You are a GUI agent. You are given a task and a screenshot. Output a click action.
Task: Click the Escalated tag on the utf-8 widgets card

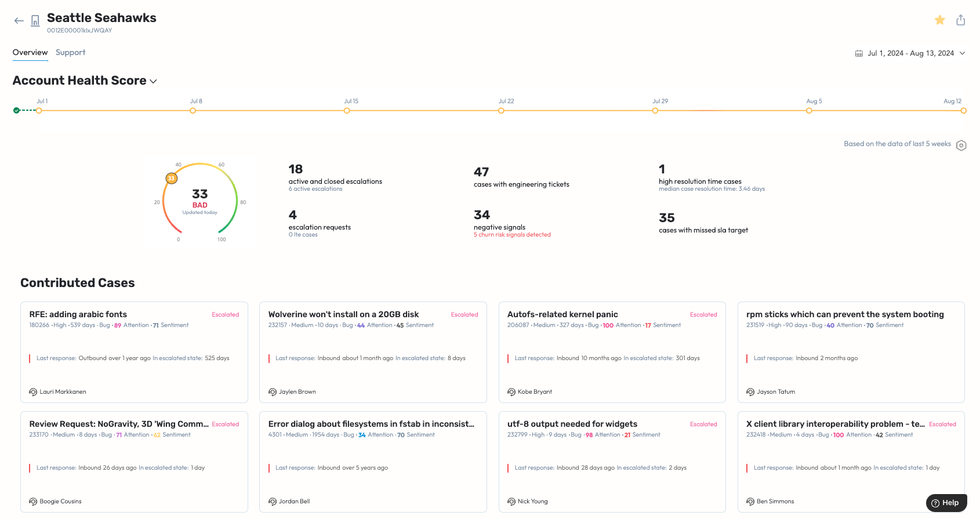pyautogui.click(x=703, y=424)
